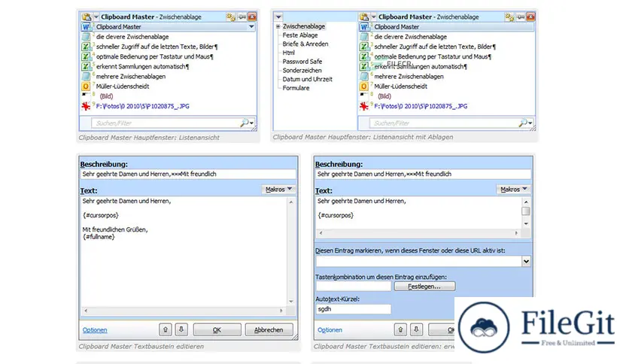Click the clipboard icon in left list window title

click(x=87, y=17)
